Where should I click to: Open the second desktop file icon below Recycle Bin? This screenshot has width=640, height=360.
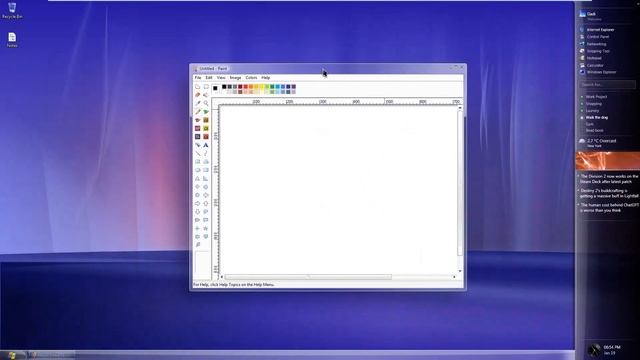(12, 40)
